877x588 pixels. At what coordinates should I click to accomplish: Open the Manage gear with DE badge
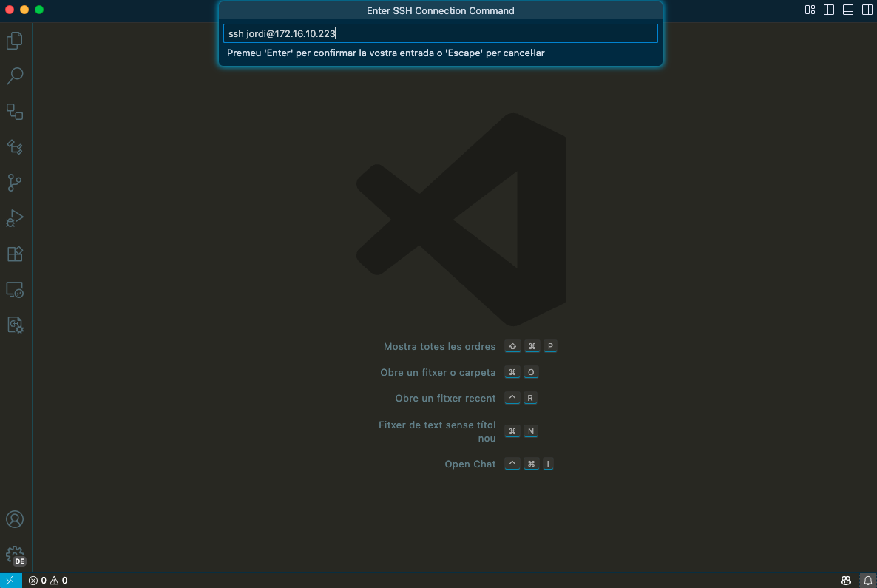15,555
